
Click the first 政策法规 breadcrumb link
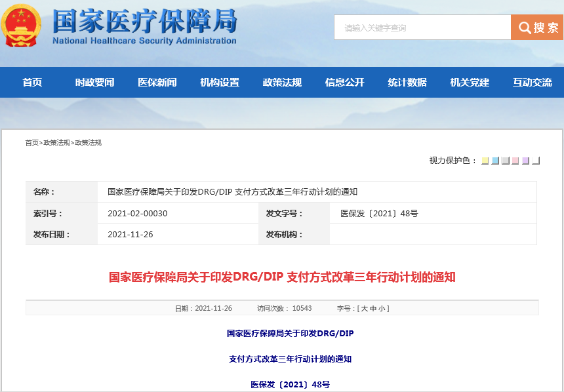[x=57, y=143]
